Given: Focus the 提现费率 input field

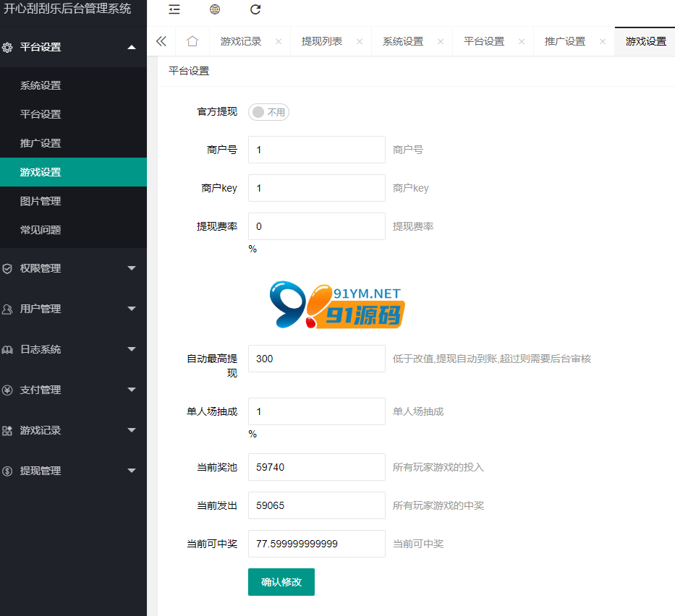Looking at the screenshot, I should point(316,226).
